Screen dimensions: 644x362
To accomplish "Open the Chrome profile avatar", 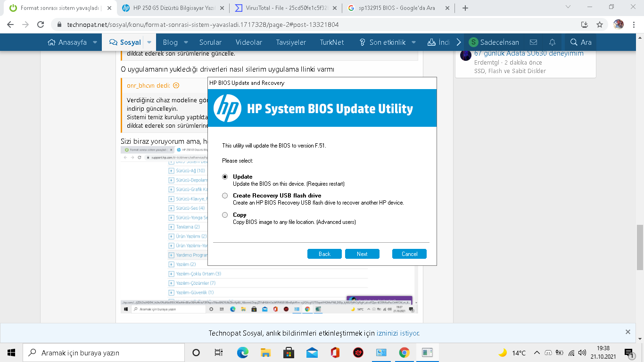I will (x=619, y=25).
